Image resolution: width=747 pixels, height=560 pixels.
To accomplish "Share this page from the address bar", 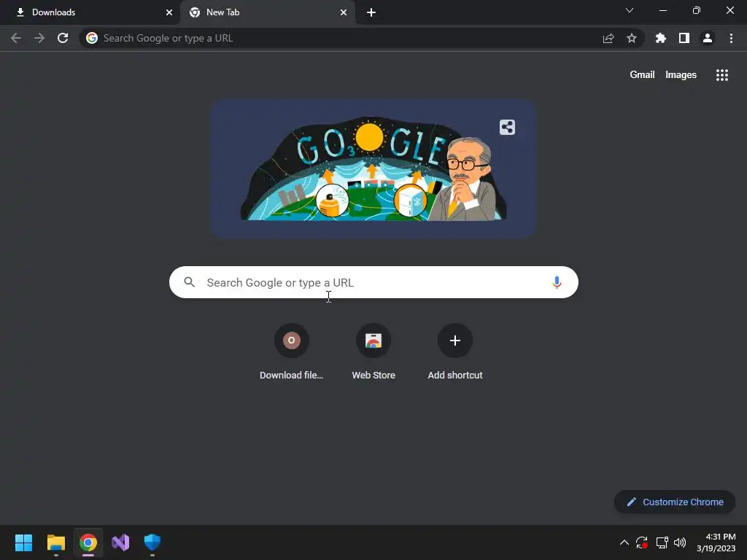I will point(608,38).
